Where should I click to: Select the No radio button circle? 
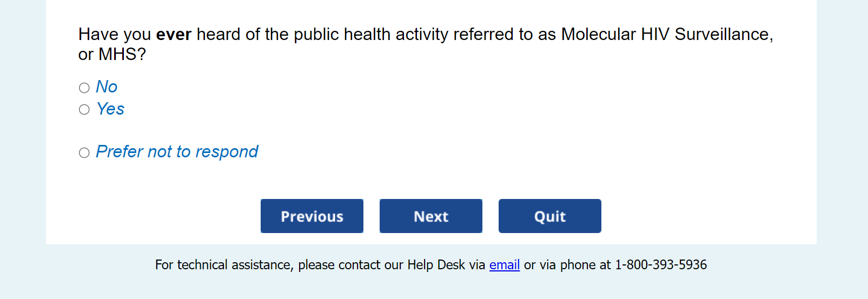click(x=84, y=88)
